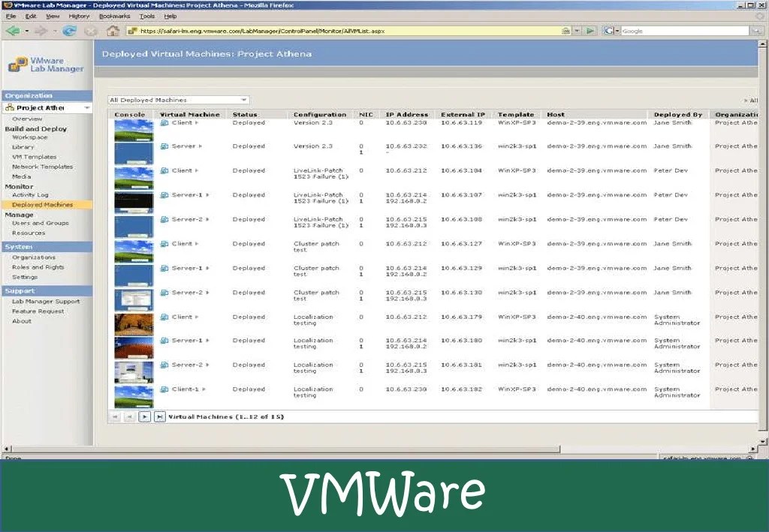Sort by Virtual Machine column header
This screenshot has height=532, width=769.
coord(190,115)
